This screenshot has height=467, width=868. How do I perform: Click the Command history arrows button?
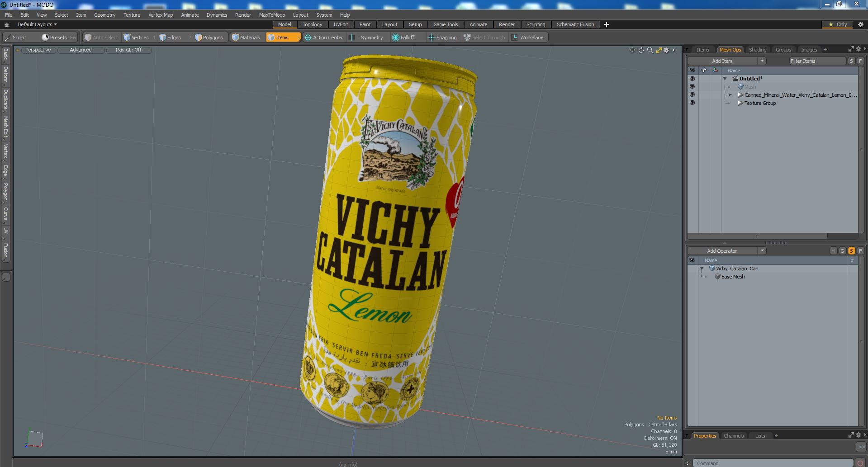pyautogui.click(x=861, y=447)
